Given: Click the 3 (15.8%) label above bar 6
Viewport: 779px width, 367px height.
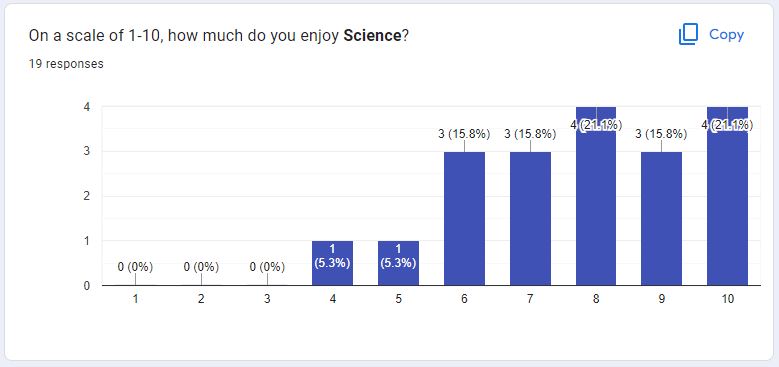Looking at the screenshot, I should tap(465, 134).
